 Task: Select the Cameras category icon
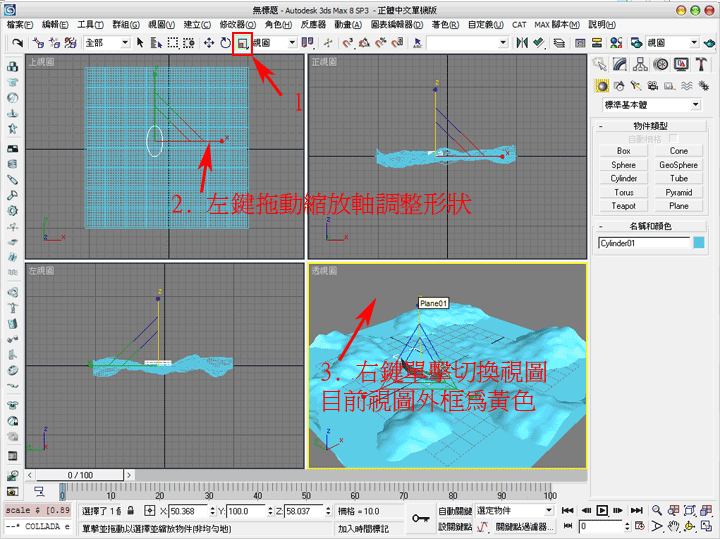pos(652,86)
